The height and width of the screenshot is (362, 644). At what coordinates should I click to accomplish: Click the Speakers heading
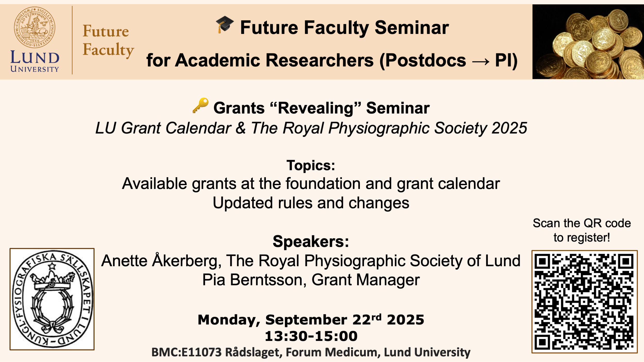[x=311, y=241]
